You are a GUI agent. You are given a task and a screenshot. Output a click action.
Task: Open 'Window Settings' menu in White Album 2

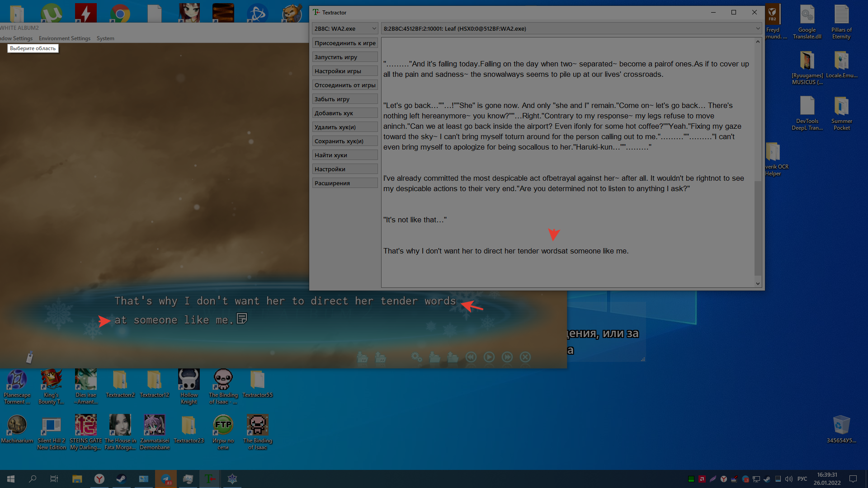click(x=16, y=38)
